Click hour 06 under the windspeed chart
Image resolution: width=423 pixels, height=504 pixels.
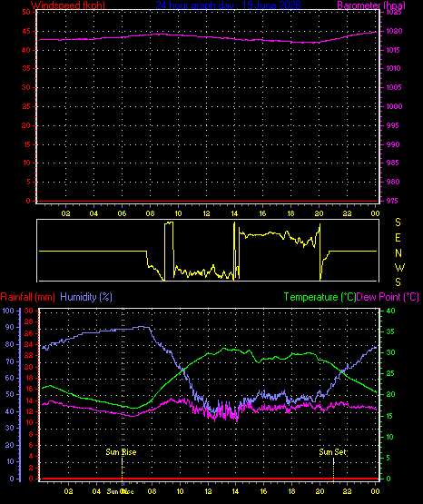[x=122, y=213]
